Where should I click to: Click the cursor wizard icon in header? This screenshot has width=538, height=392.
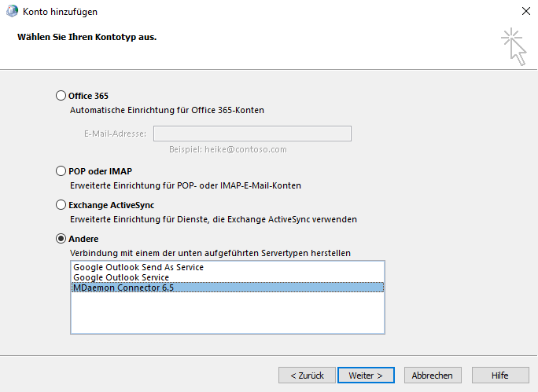click(x=514, y=46)
